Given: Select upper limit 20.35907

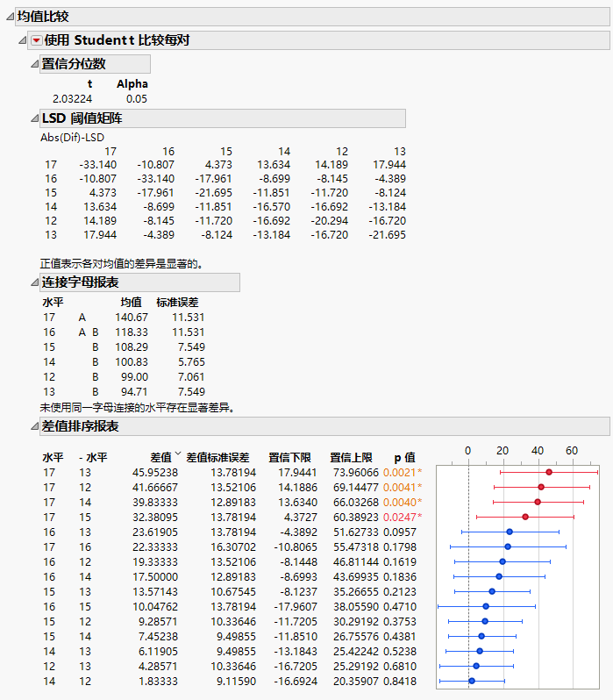Looking at the screenshot, I should (356, 682).
